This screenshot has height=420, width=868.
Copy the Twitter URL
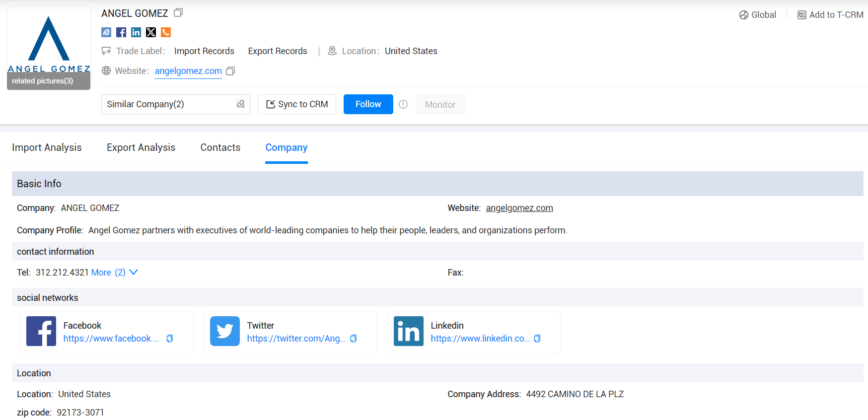pos(354,339)
